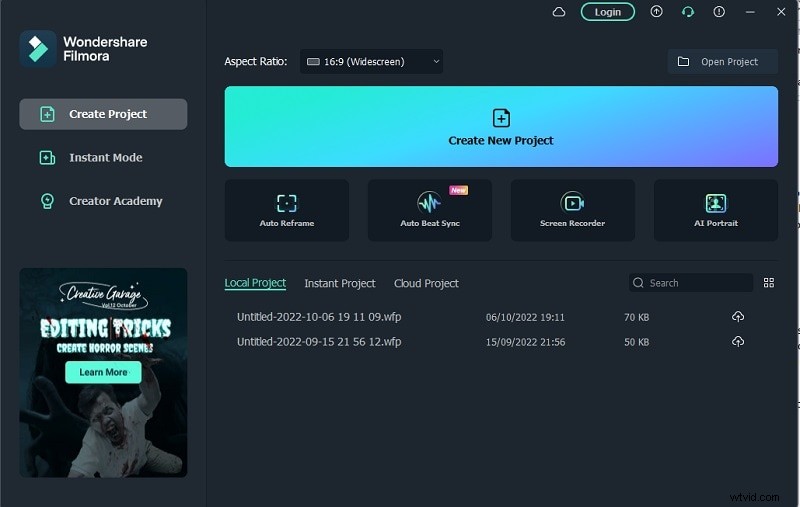800x507 pixels.
Task: Select Instant Mode in the sidebar
Action: [104, 158]
